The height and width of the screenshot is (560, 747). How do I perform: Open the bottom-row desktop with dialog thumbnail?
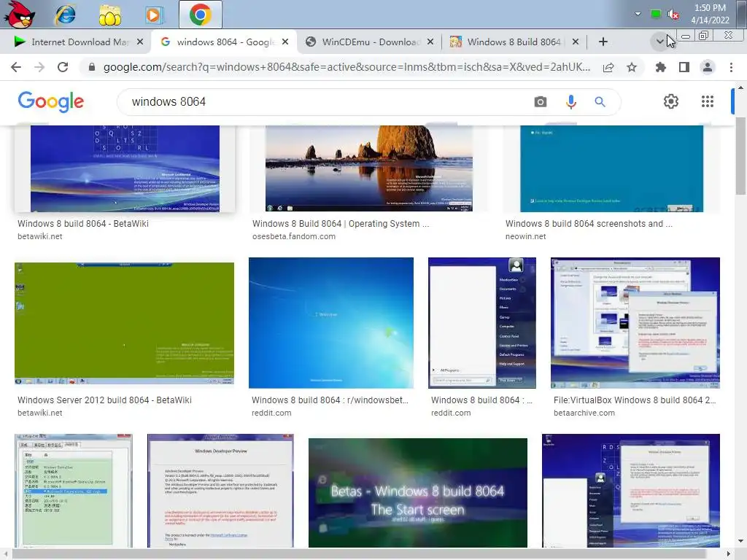631,491
